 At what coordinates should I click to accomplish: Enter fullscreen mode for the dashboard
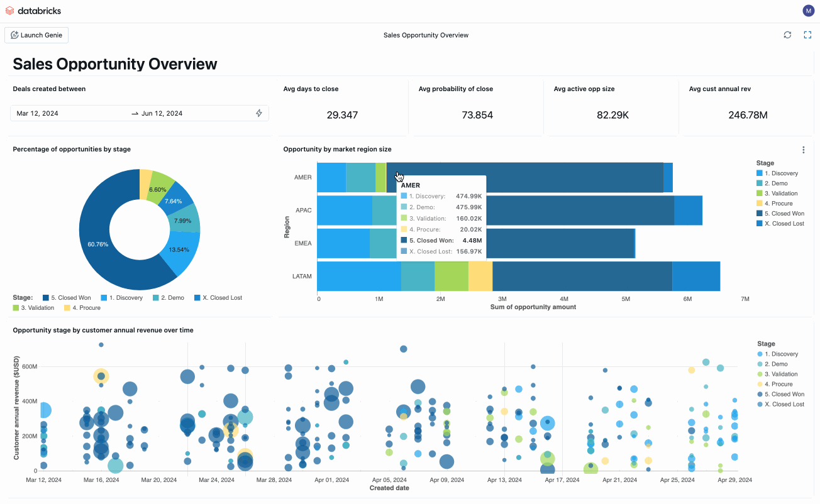(x=807, y=35)
